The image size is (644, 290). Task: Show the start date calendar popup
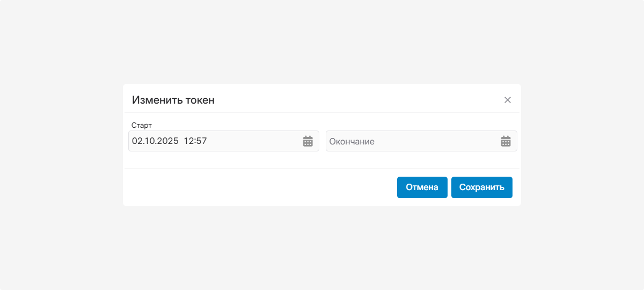pyautogui.click(x=308, y=141)
